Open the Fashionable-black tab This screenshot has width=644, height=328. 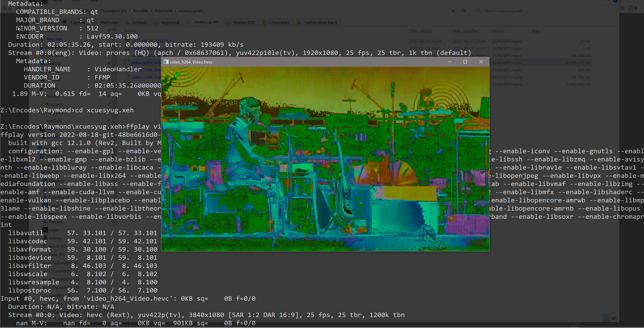click(320, 23)
